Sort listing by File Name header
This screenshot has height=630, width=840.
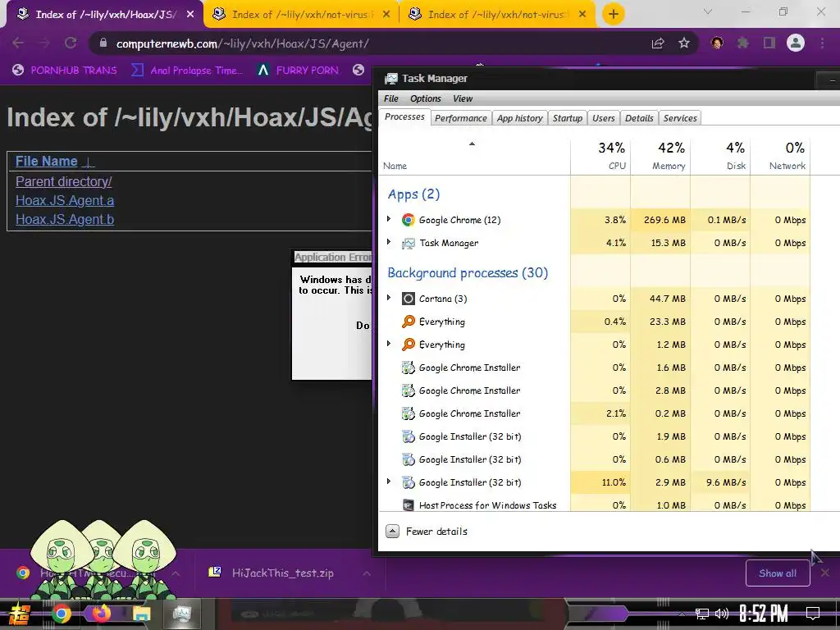pyautogui.click(x=47, y=162)
